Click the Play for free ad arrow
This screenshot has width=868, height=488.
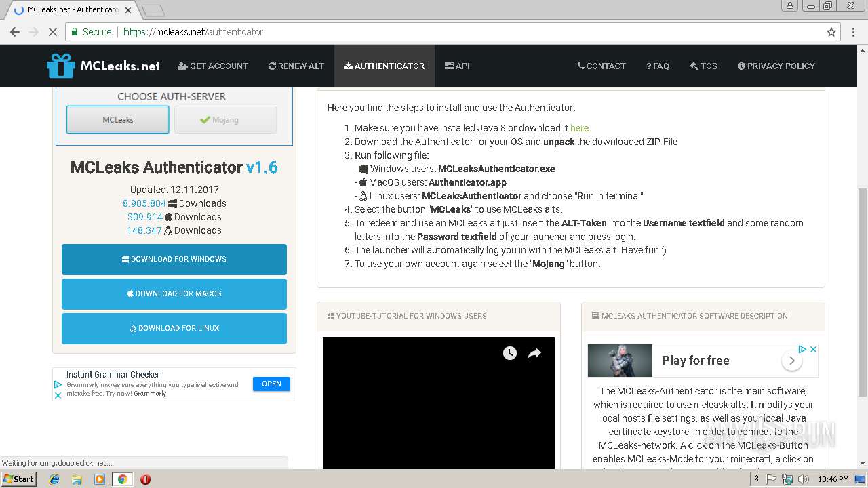[791, 361]
